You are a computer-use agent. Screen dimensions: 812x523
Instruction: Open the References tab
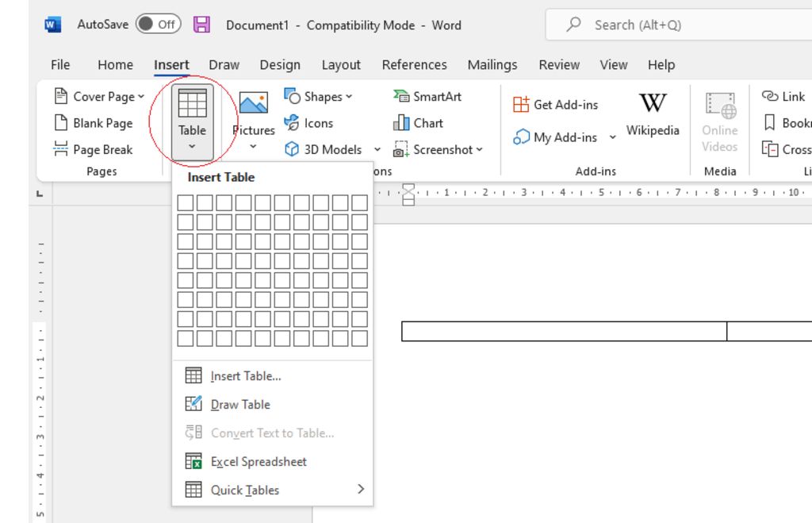pos(414,65)
